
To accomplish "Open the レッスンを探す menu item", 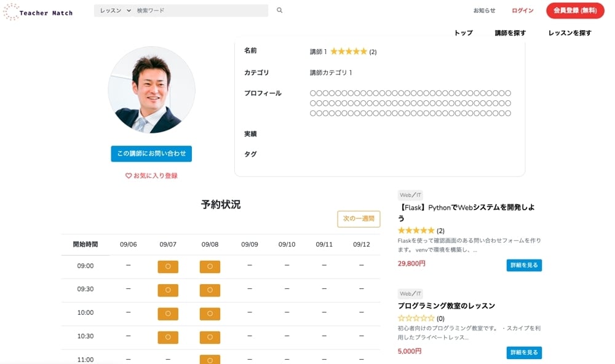I will click(x=569, y=33).
